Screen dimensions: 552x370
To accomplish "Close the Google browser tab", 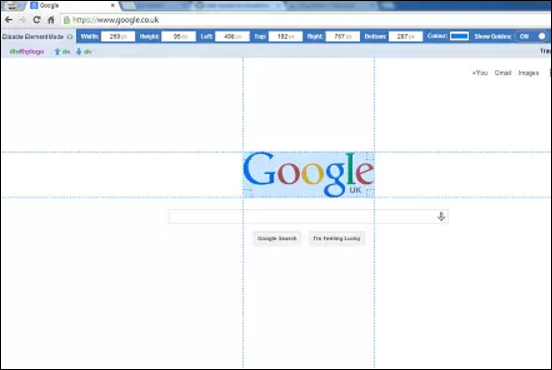I will (x=113, y=5).
